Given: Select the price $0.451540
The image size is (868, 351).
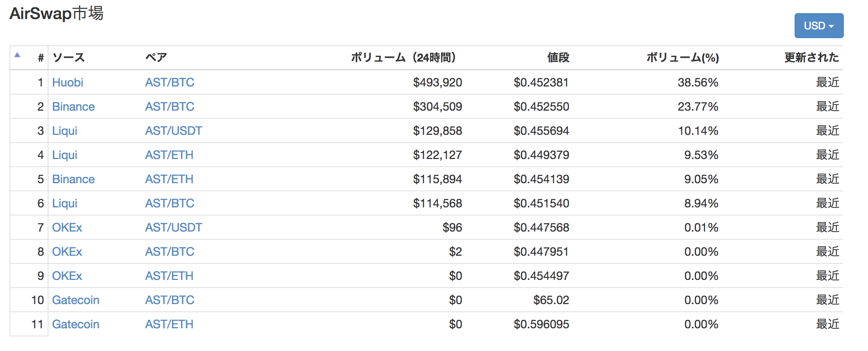Looking at the screenshot, I should [541, 203].
